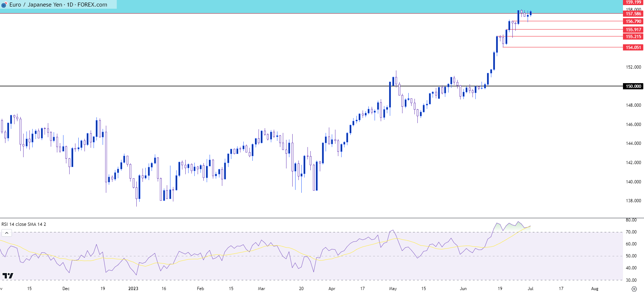The height and width of the screenshot is (293, 644).
Task: Click the 159.199 red price label
Action: click(x=633, y=2)
